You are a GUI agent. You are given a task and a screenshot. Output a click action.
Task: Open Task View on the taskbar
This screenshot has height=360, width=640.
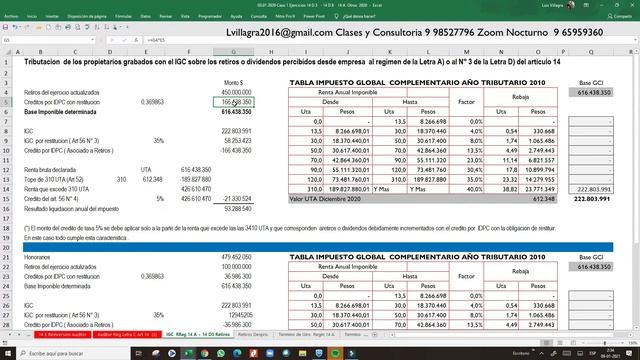(x=138, y=353)
